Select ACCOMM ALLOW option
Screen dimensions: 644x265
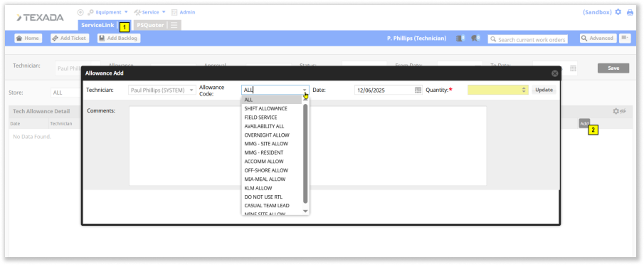[x=272, y=162]
